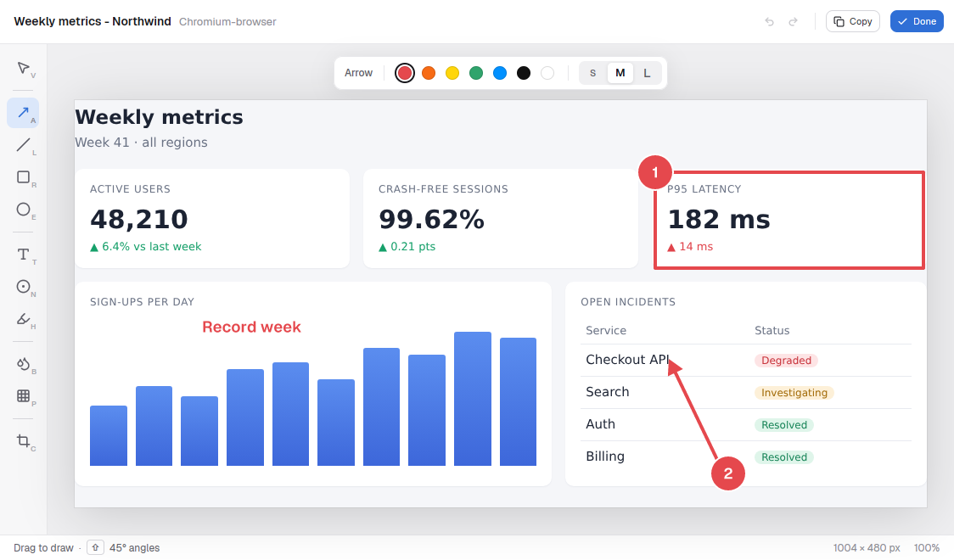Click the "48,210" active users value
The height and width of the screenshot is (560, 954).
click(x=139, y=219)
